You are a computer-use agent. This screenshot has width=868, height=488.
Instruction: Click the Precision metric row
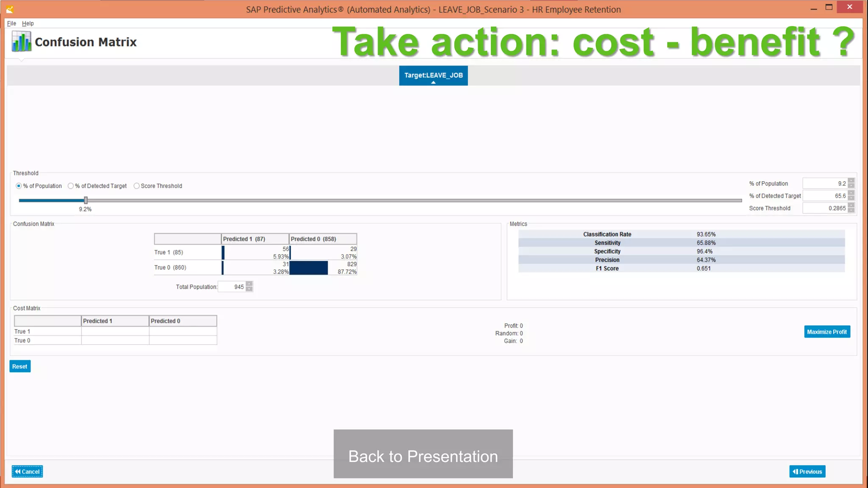(x=682, y=260)
